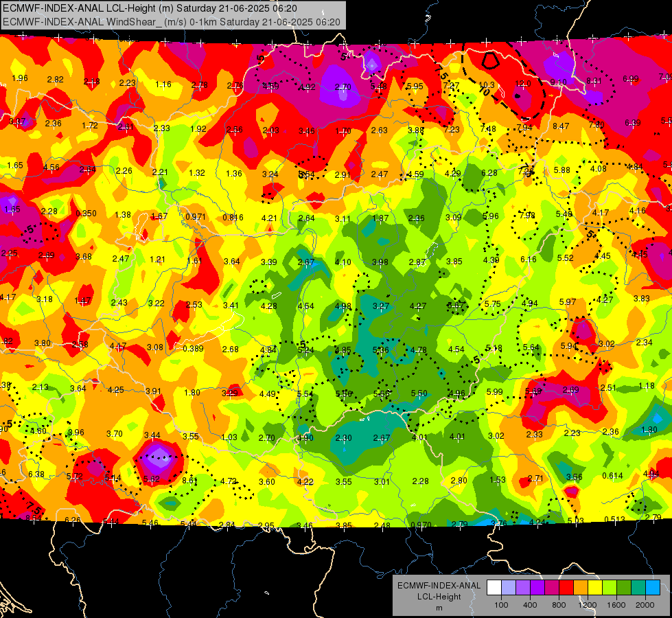Click the wind shear value 0.389
The width and height of the screenshot is (672, 618).
coord(194,348)
